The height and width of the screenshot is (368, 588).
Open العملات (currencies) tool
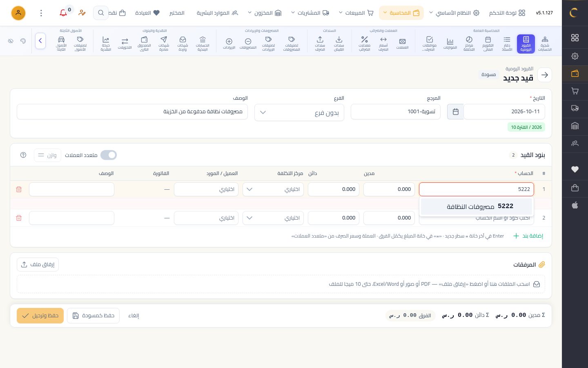[402, 43]
